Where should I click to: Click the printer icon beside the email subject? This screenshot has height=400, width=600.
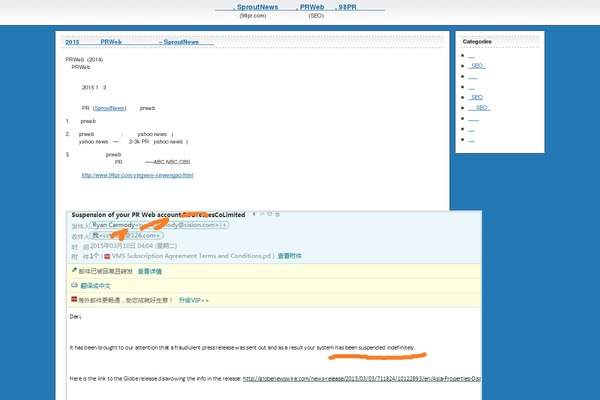(277, 214)
